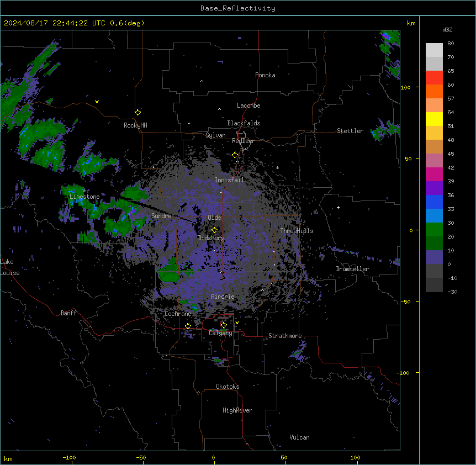This screenshot has height=465, width=476.
Task: Click the Vulcan town label
Action: coord(300,437)
